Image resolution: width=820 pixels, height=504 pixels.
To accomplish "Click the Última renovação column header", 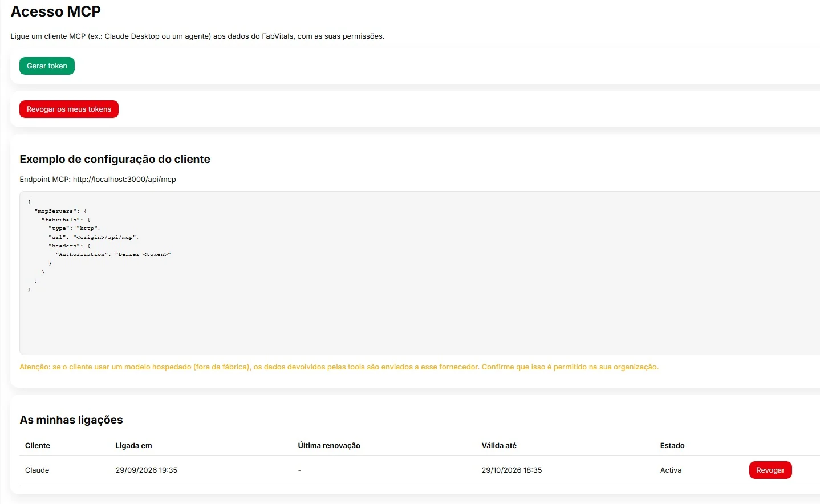I will click(x=329, y=446).
